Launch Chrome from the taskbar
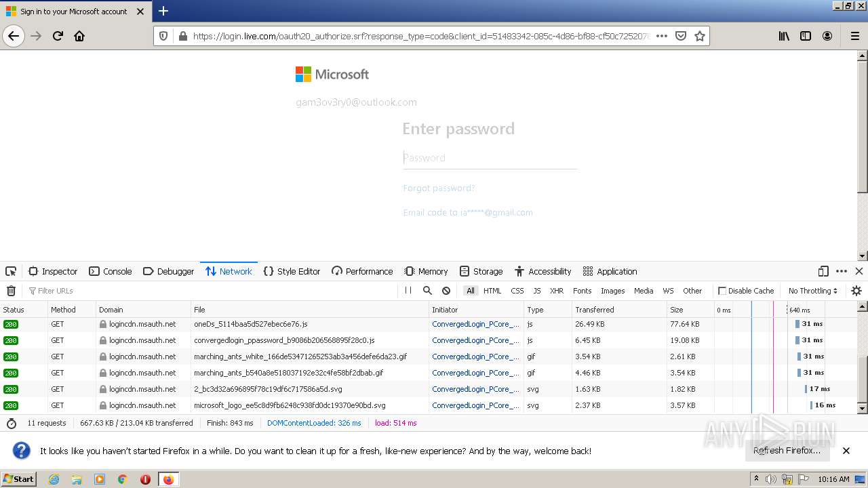 (123, 479)
